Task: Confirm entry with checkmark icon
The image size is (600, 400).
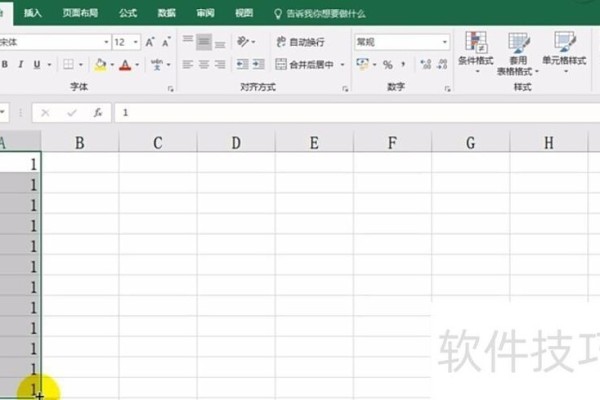Action: (72, 113)
